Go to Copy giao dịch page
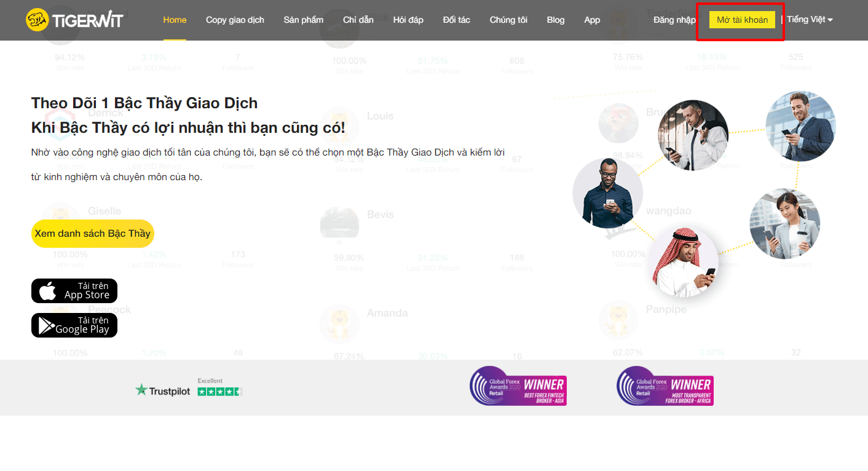 pyautogui.click(x=235, y=20)
